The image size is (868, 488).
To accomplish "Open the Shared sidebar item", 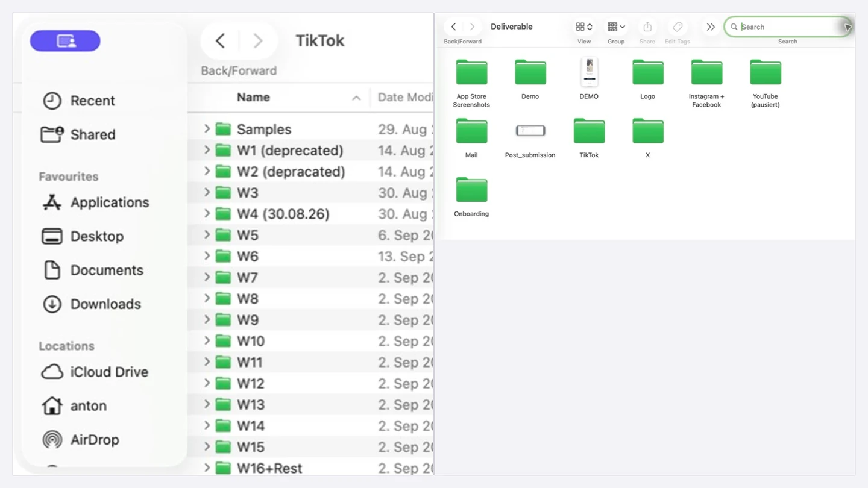I will tap(79, 134).
